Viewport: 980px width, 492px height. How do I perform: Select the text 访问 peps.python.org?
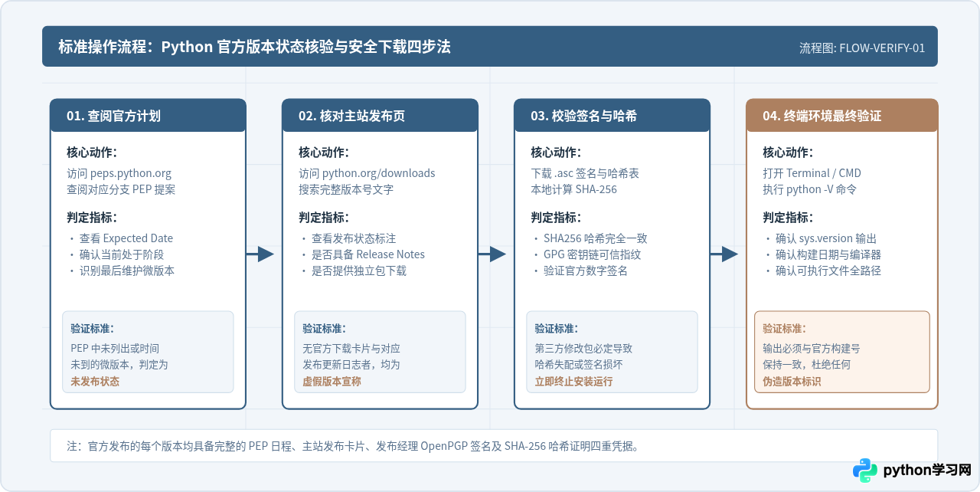[119, 173]
